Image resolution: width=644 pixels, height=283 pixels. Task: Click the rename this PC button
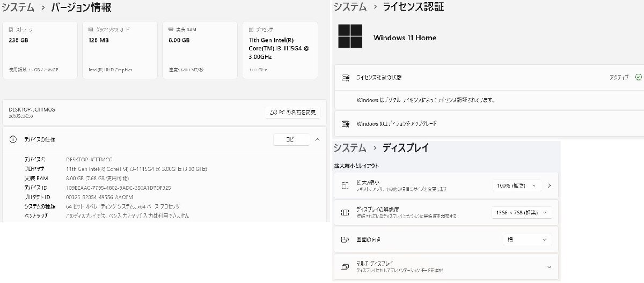click(x=292, y=113)
